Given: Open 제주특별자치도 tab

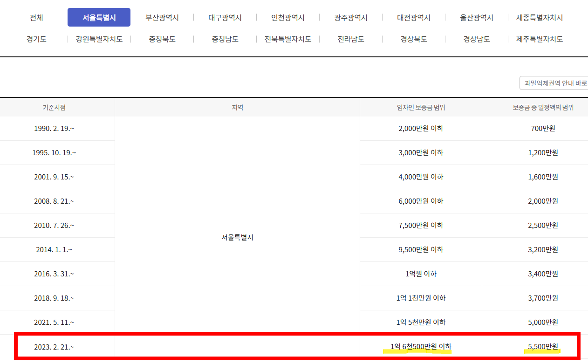Looking at the screenshot, I should coord(540,39).
